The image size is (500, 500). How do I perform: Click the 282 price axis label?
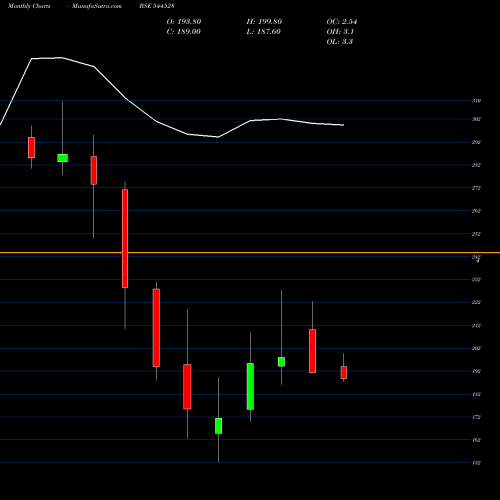click(x=476, y=165)
